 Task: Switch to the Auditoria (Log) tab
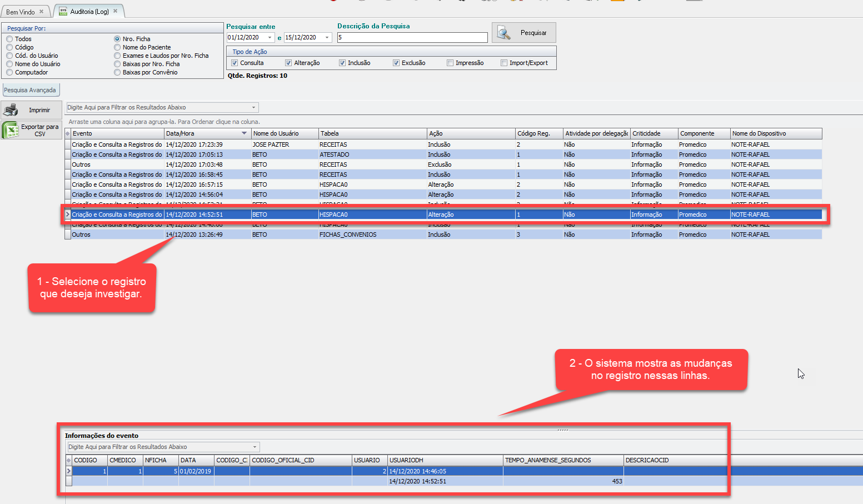pos(89,11)
